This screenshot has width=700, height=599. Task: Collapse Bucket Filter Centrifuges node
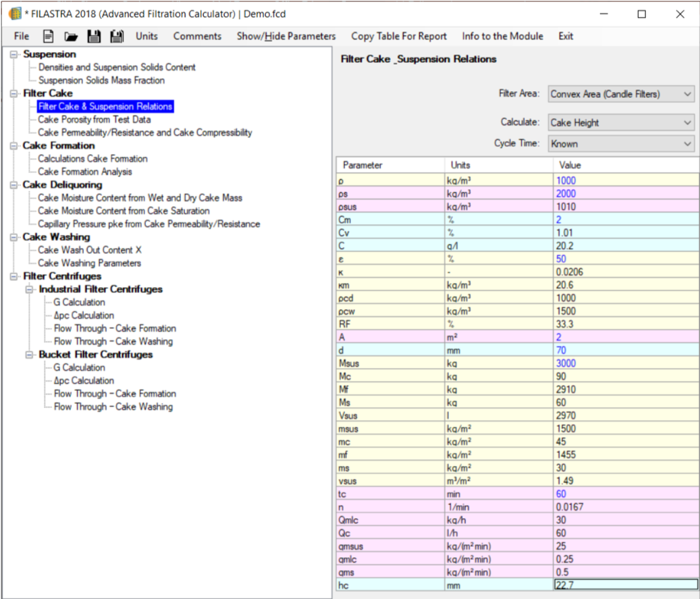[30, 355]
